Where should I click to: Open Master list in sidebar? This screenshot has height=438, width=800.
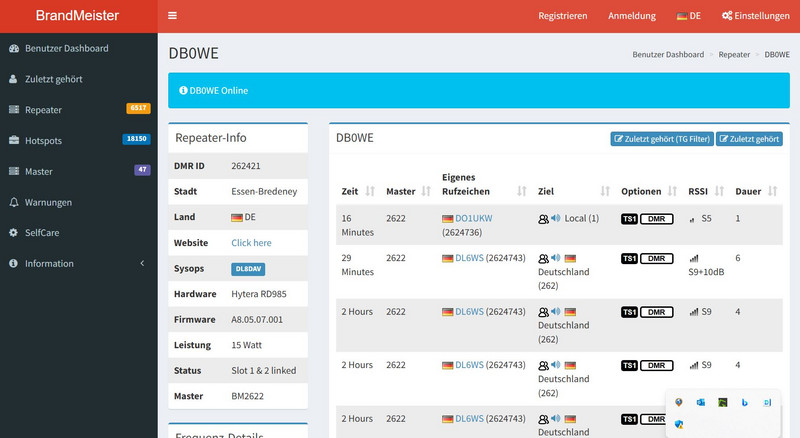(x=79, y=172)
